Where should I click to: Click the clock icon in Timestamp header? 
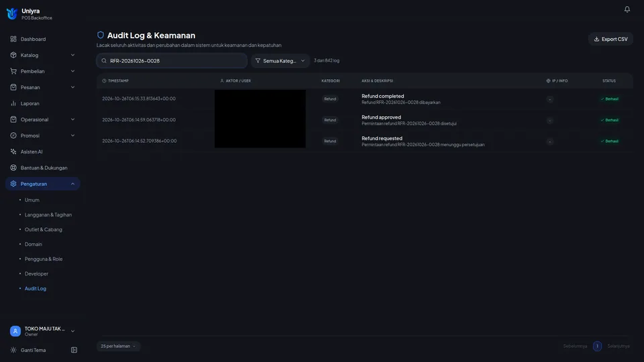point(105,81)
